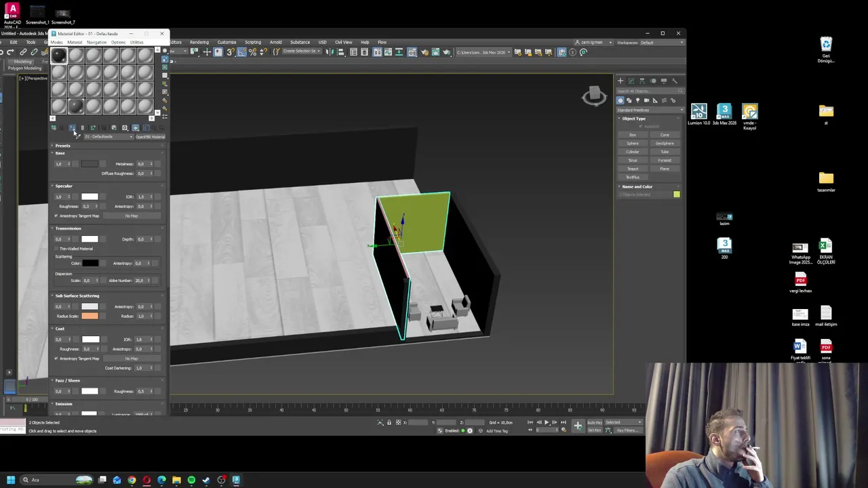Select Cameras category icon

pyautogui.click(x=646, y=100)
